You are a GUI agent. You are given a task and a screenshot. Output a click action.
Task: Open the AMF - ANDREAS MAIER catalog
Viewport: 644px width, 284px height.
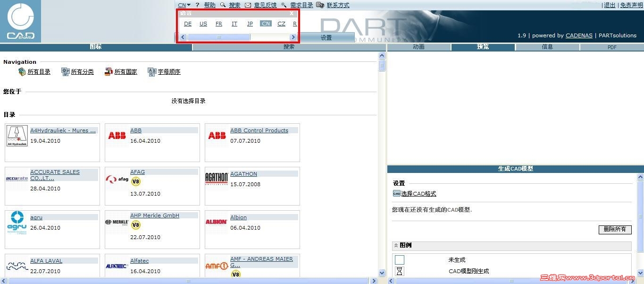click(x=261, y=262)
